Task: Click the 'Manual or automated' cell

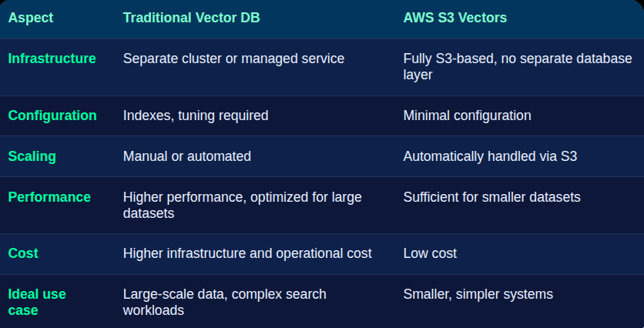Action: 187,156
